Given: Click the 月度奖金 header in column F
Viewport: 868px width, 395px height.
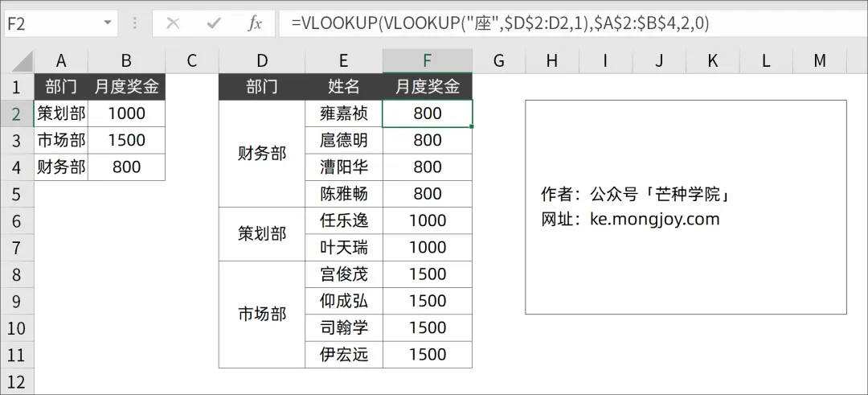Looking at the screenshot, I should pyautogui.click(x=427, y=87).
